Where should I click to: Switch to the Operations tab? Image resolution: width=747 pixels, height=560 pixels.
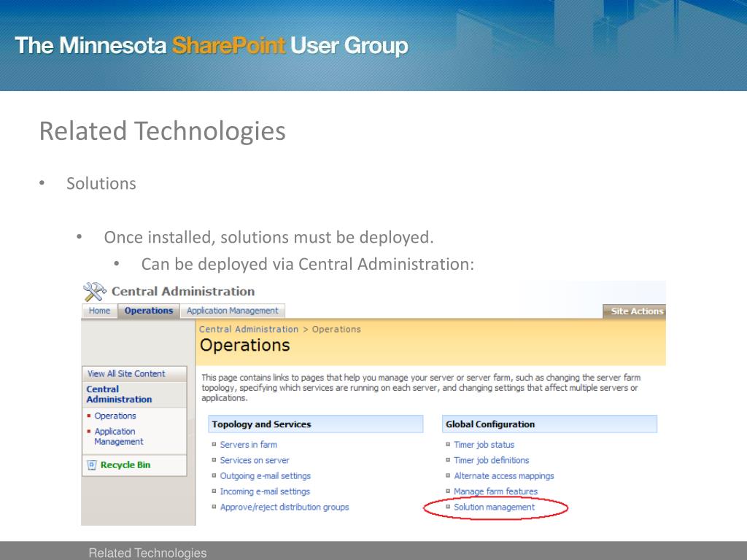click(149, 311)
